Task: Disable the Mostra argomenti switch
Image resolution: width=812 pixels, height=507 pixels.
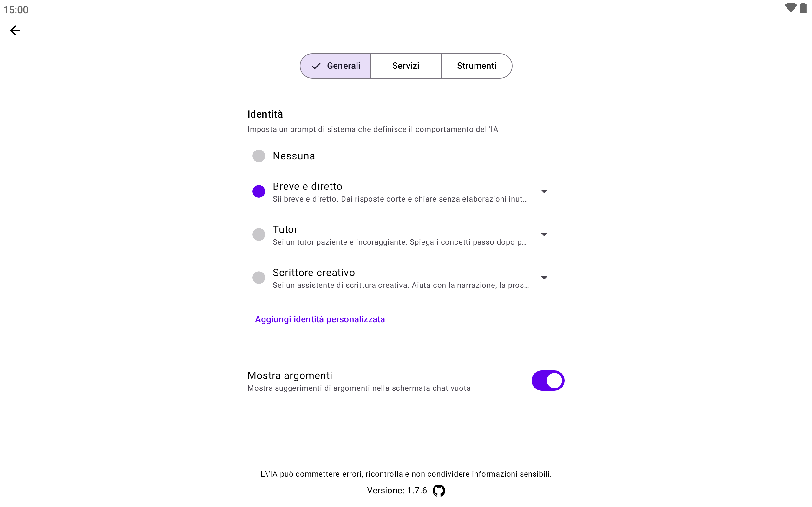Action: tap(547, 381)
